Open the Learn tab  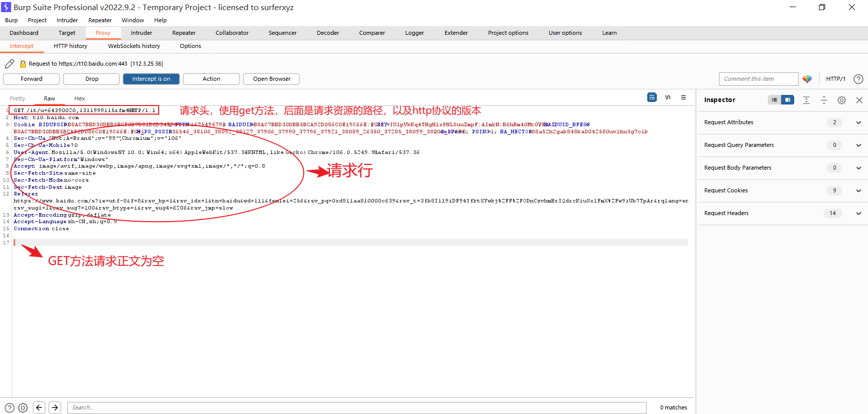click(609, 33)
